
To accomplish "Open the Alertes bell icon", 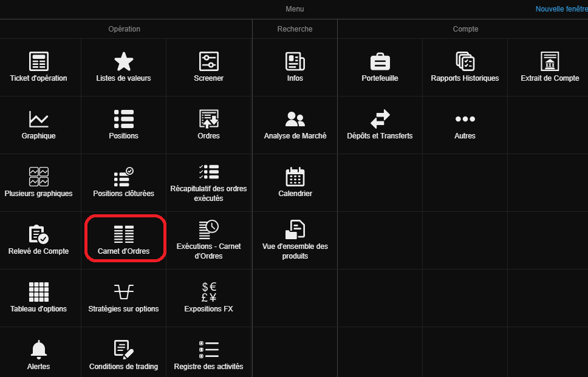I will click(39, 350).
